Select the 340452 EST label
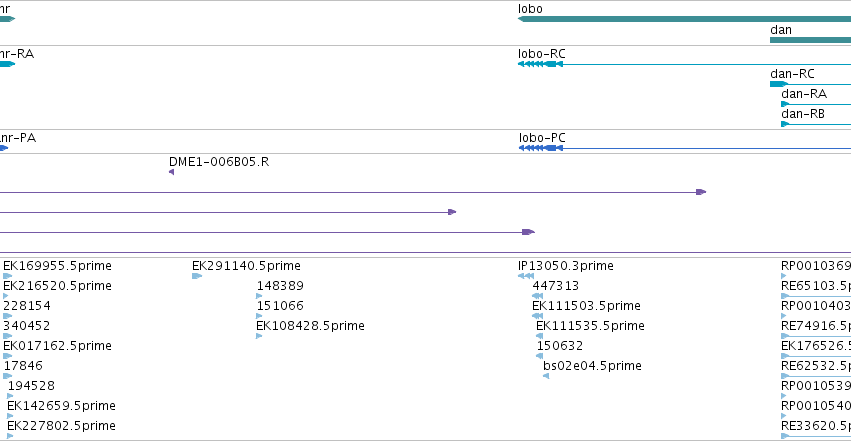The height and width of the screenshot is (441, 851). [27, 326]
